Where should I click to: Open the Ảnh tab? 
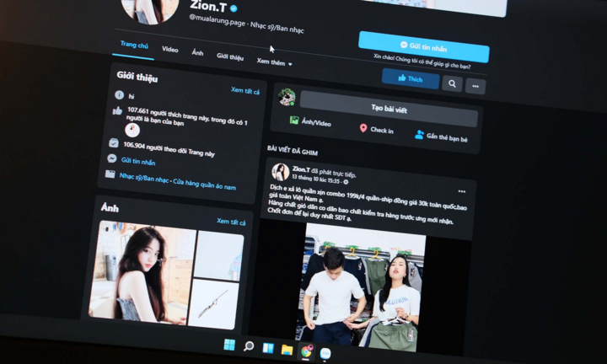pos(197,52)
